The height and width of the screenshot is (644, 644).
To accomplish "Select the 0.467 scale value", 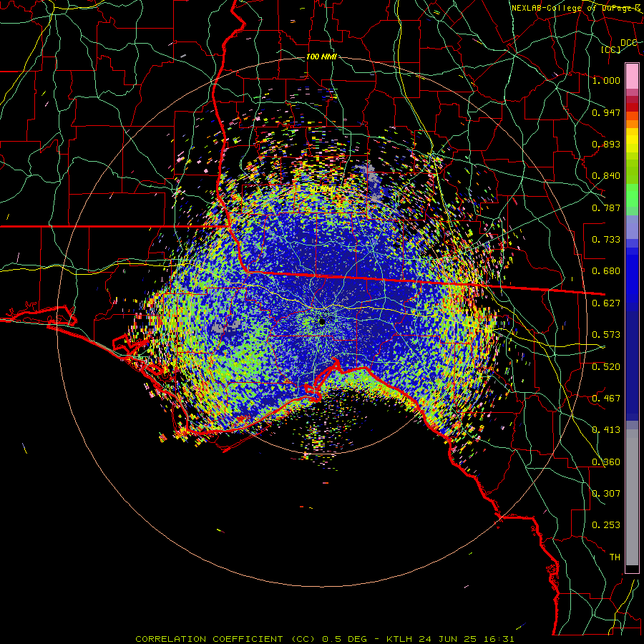I will click(606, 399).
